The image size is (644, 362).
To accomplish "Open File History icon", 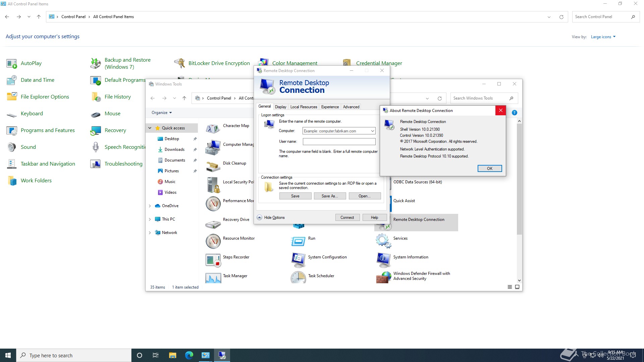I will tap(96, 97).
